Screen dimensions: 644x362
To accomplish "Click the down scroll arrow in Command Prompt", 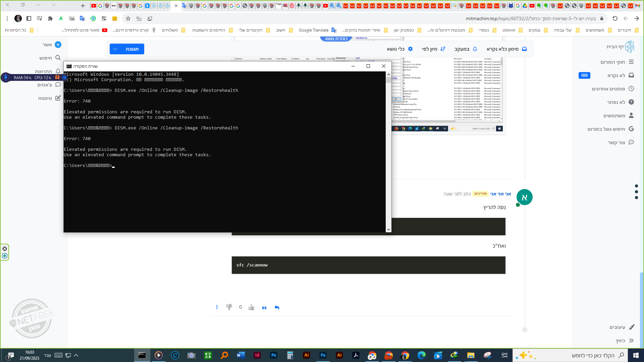I will tap(388, 230).
